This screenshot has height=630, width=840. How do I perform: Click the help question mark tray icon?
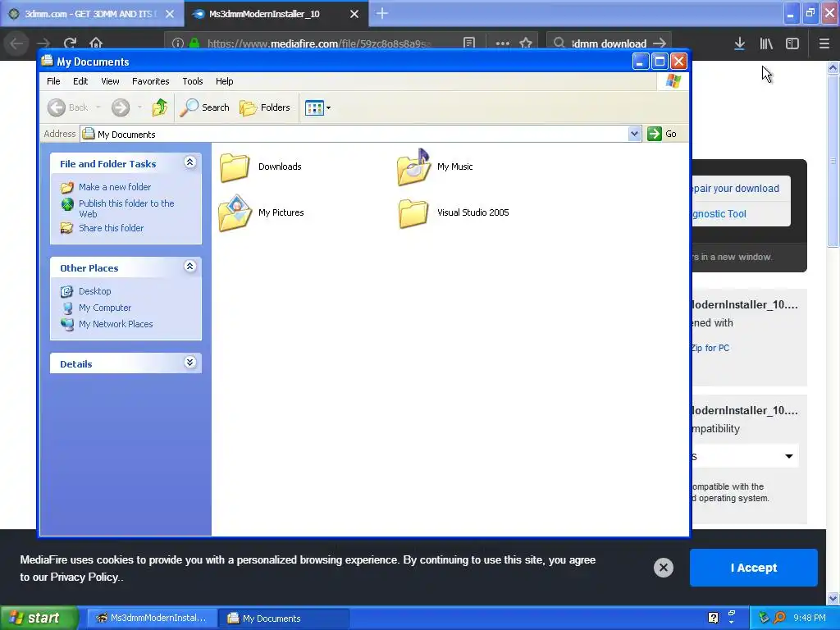click(x=713, y=619)
